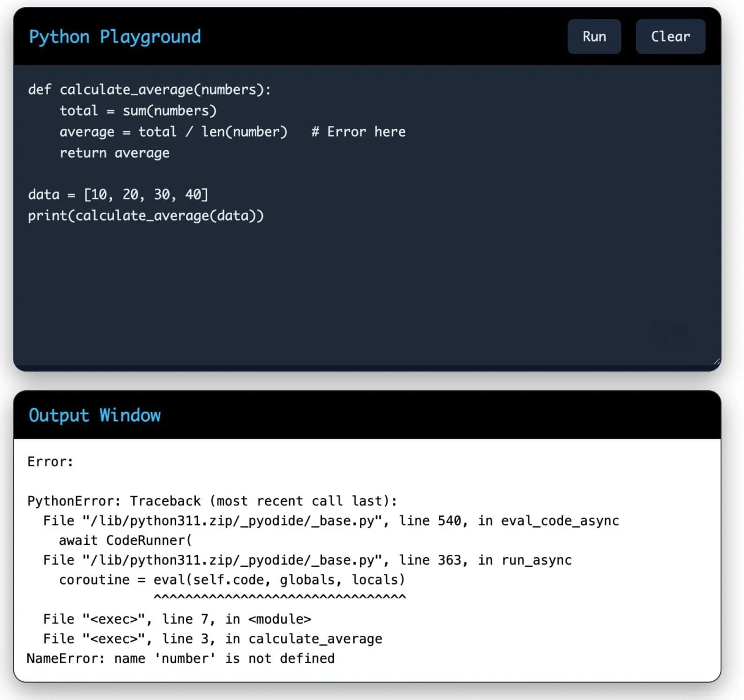Click the Output Window heading
Screen dimensions: 744x700
tap(94, 415)
